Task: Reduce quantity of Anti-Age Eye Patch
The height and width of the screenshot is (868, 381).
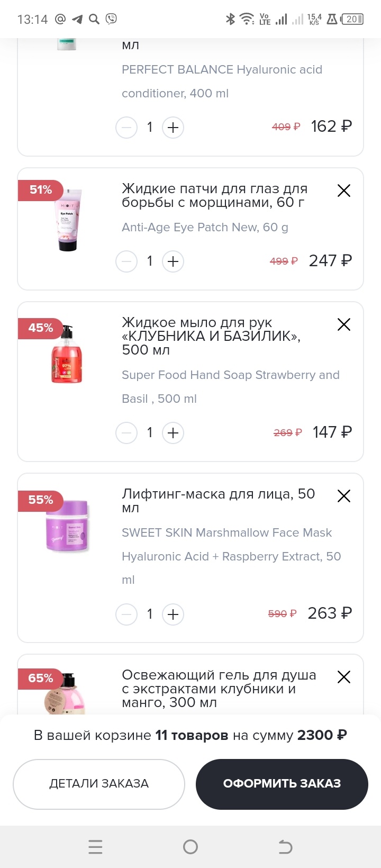Action: [x=126, y=261]
